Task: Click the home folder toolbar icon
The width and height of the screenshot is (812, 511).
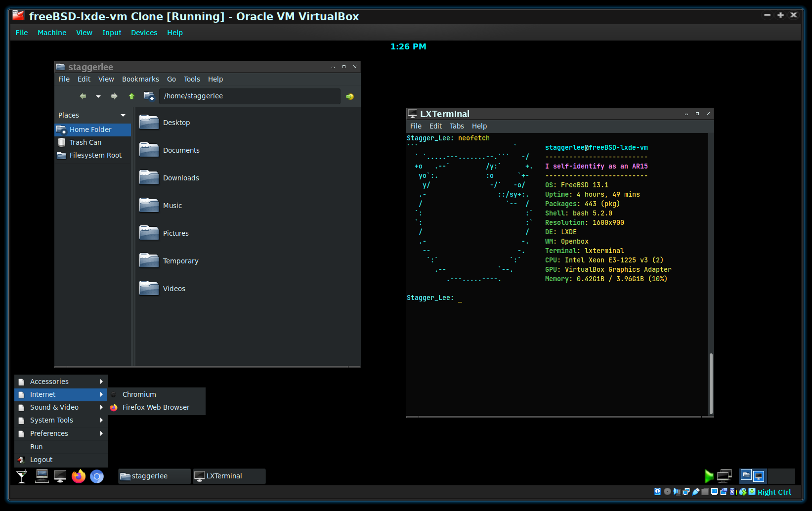Action: pyautogui.click(x=149, y=96)
